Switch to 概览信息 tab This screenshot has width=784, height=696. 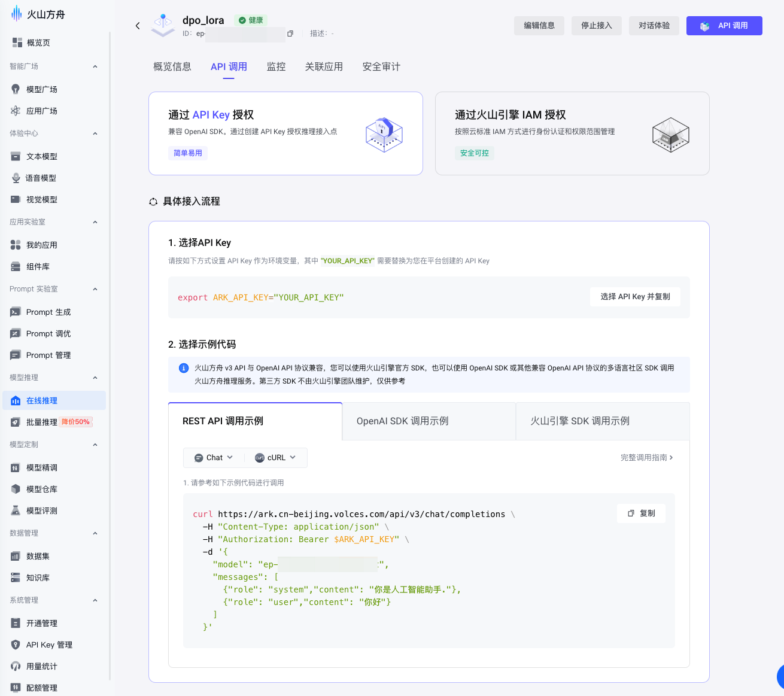point(172,66)
